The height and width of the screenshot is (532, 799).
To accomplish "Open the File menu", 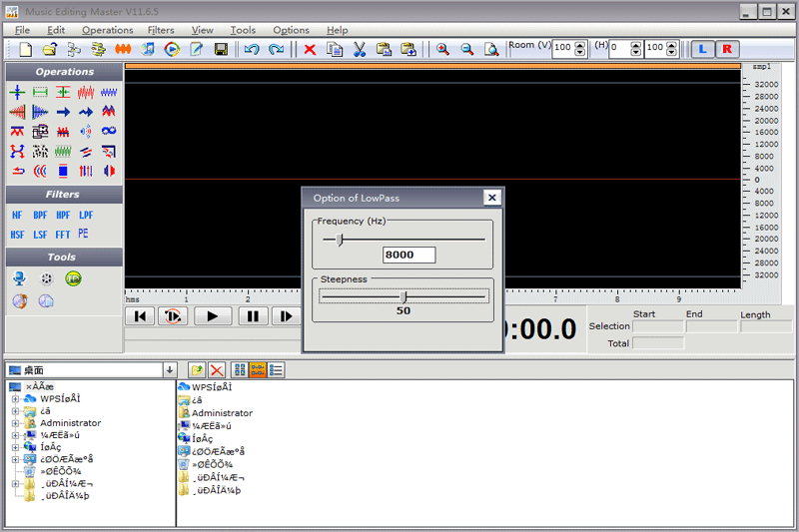I will coord(22,30).
